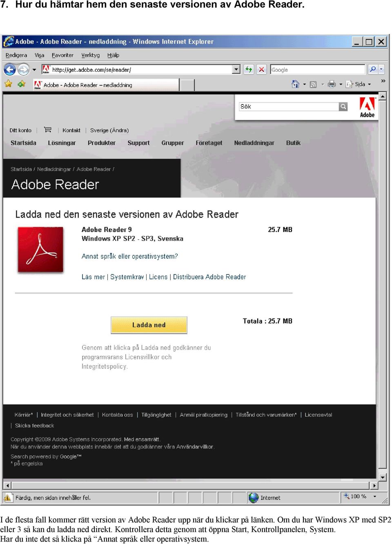The image size is (392, 544).
Task: Click the Startsida breadcrumb link
Action: [21, 169]
